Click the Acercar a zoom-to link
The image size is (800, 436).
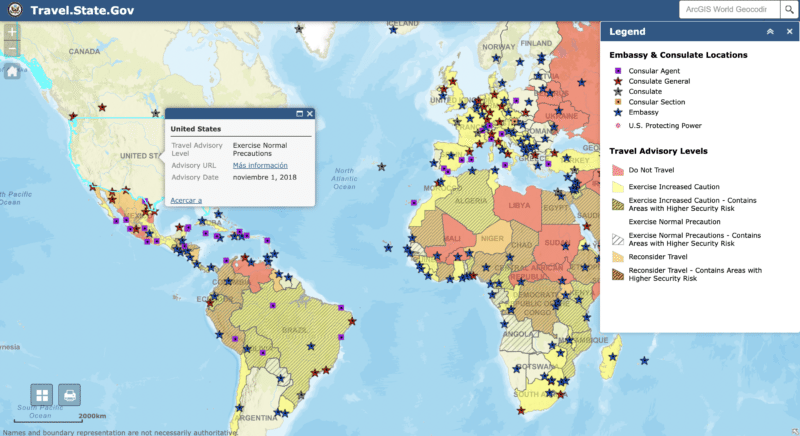pos(186,200)
